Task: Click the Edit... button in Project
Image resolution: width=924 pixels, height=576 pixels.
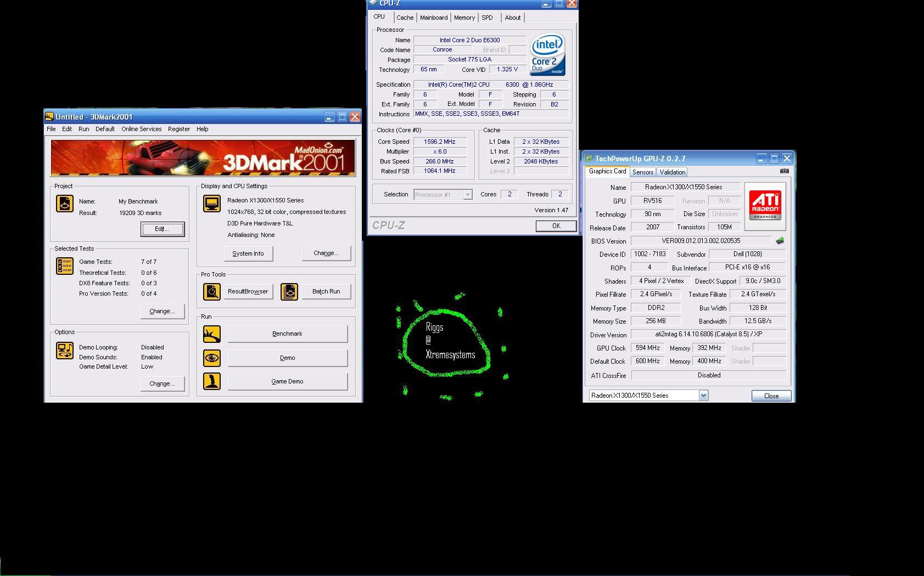Action: coord(163,229)
